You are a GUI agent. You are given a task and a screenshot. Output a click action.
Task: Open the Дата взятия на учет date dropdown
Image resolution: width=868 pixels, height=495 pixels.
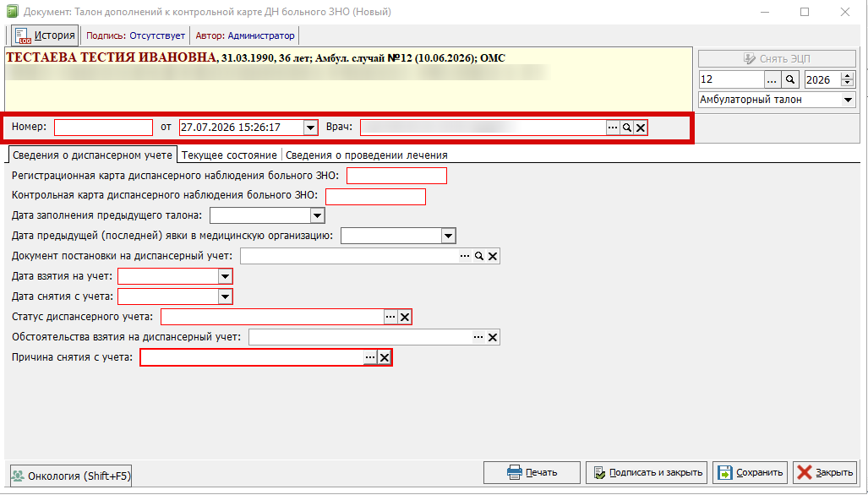(x=225, y=276)
